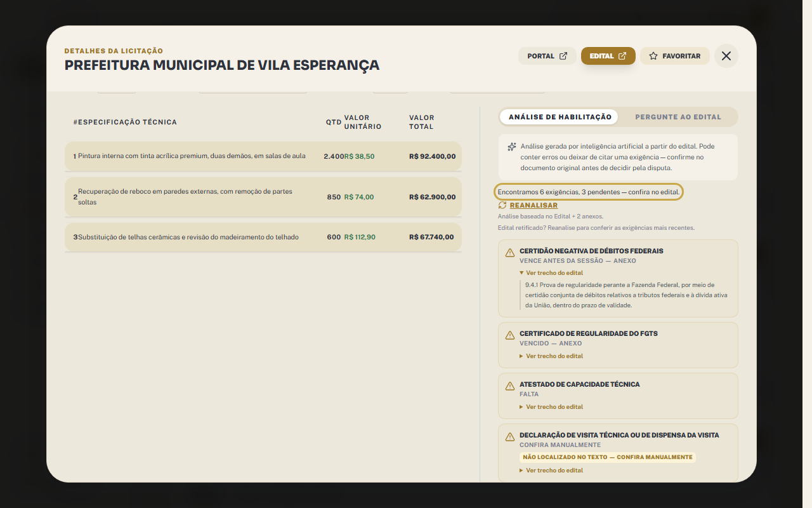
Task: Click total value R$ 67.740,00
Action: [x=431, y=237]
